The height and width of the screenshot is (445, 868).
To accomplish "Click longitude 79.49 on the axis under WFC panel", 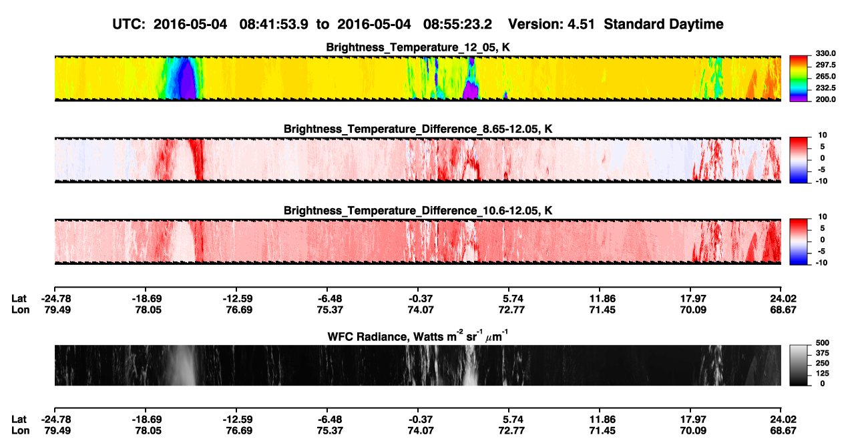I will click(x=57, y=430).
